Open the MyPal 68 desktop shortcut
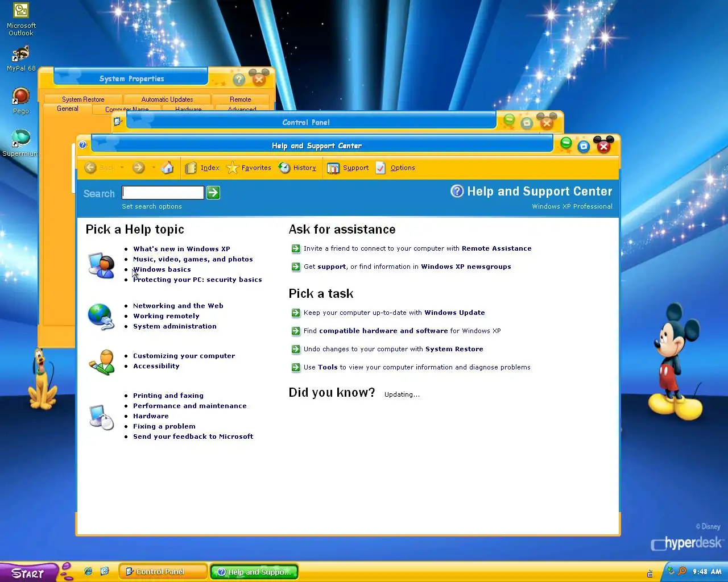728x582 pixels. pyautogui.click(x=21, y=59)
